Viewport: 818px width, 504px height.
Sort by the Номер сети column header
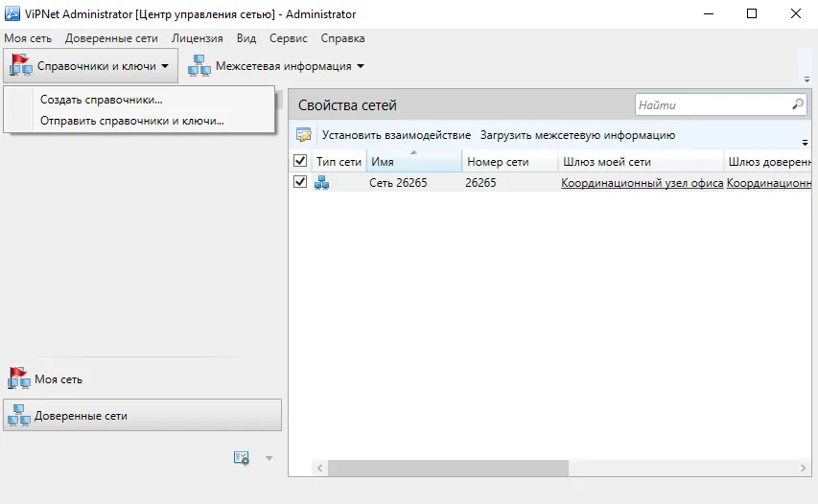[x=509, y=162]
